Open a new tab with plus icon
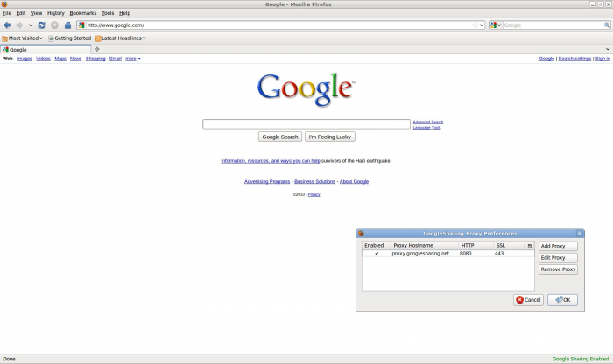Viewport: 613px width, 364px height. (x=96, y=49)
